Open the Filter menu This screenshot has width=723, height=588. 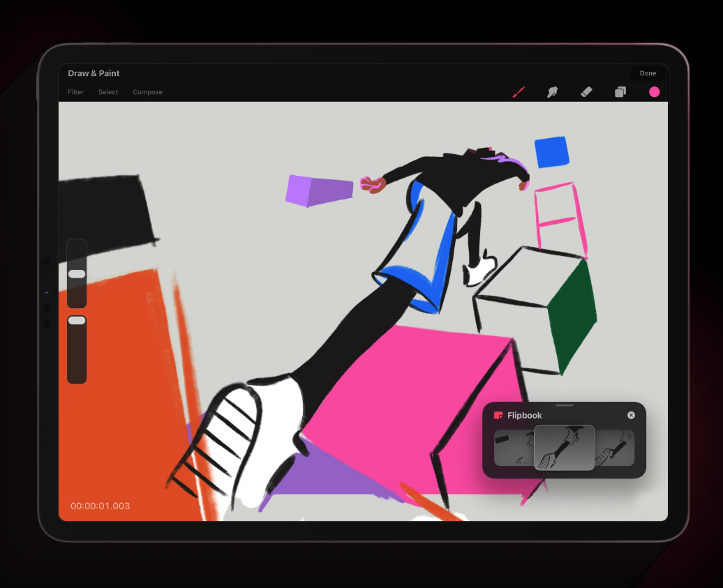75,92
